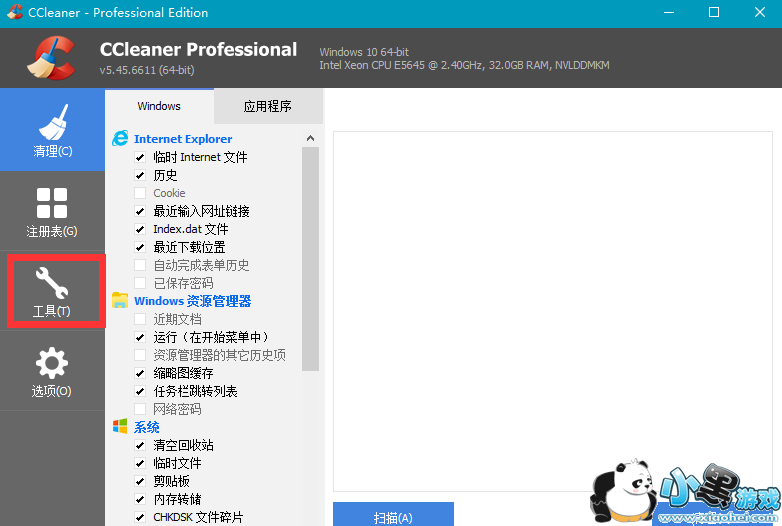Click the Intel Xeon CPU E5645 hardware line

pyautogui.click(x=464, y=65)
